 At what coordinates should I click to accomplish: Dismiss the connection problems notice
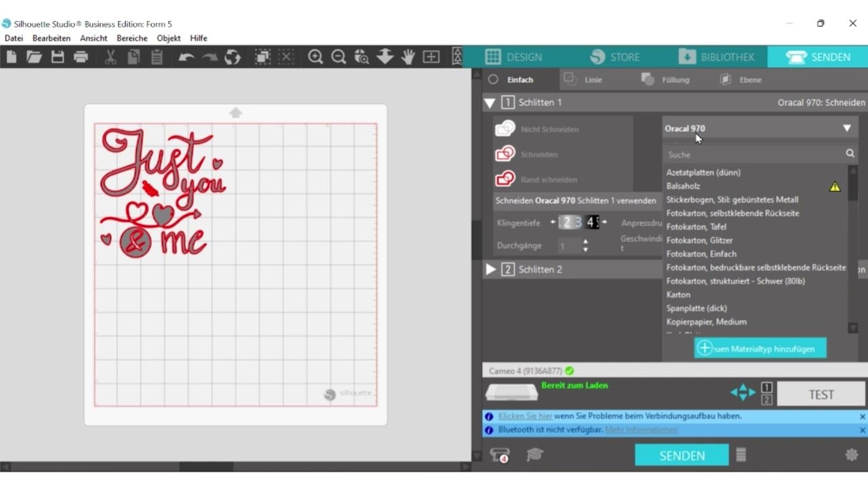tap(863, 417)
